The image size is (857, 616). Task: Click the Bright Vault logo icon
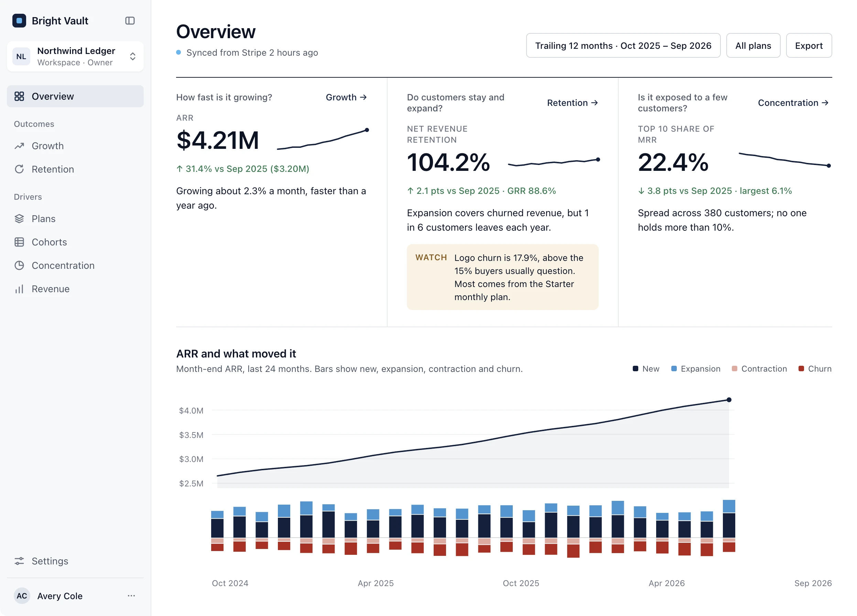point(19,21)
